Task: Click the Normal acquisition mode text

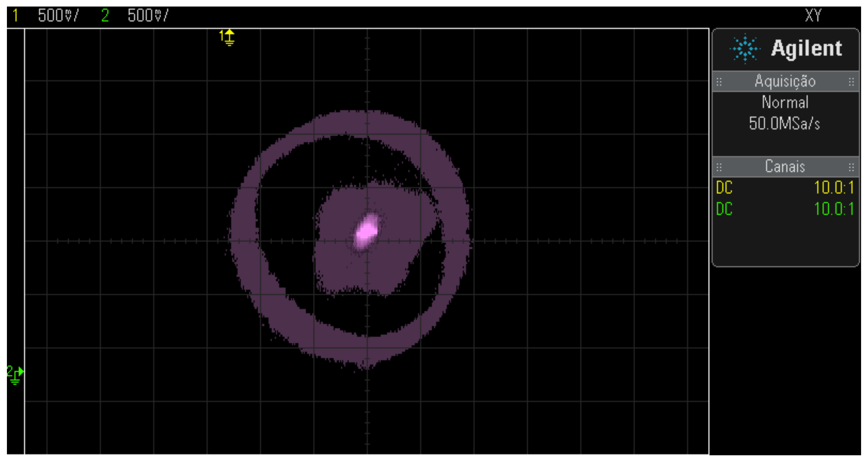Action: pyautogui.click(x=785, y=102)
